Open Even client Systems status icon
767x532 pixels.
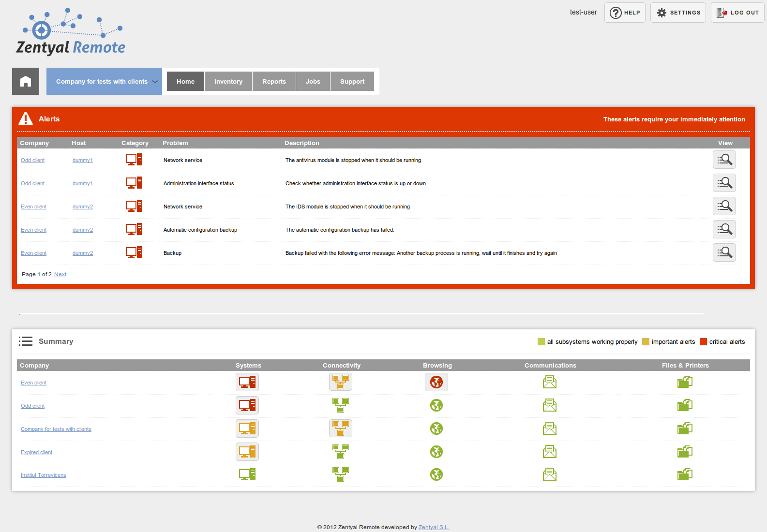(x=247, y=382)
